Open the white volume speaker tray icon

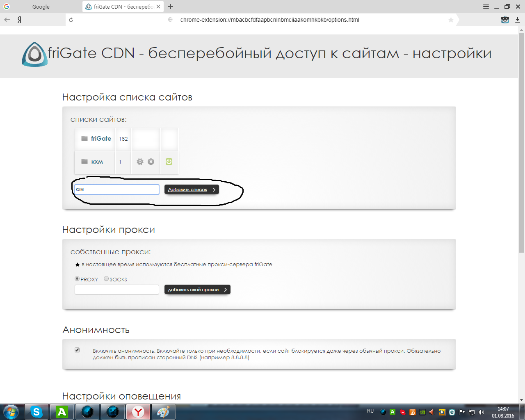point(482,412)
